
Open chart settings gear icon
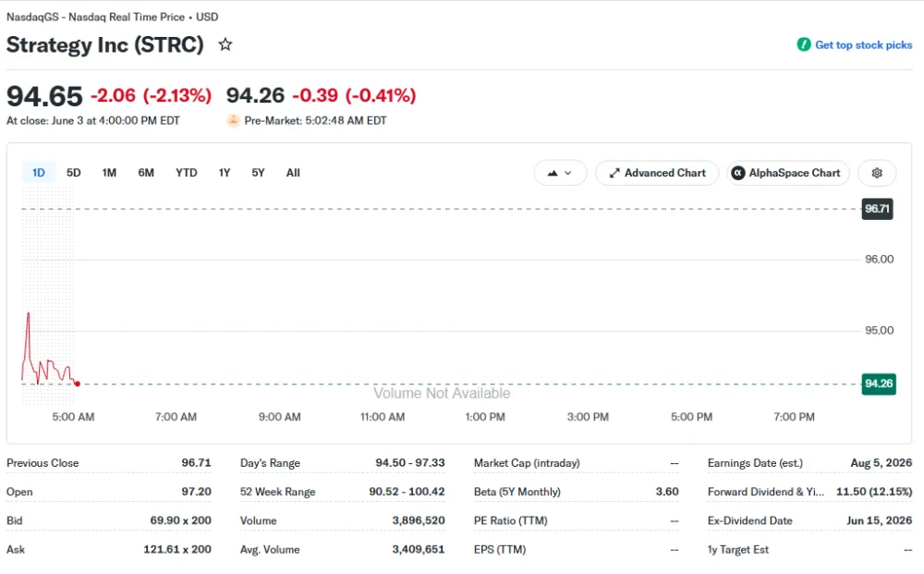pyautogui.click(x=877, y=173)
